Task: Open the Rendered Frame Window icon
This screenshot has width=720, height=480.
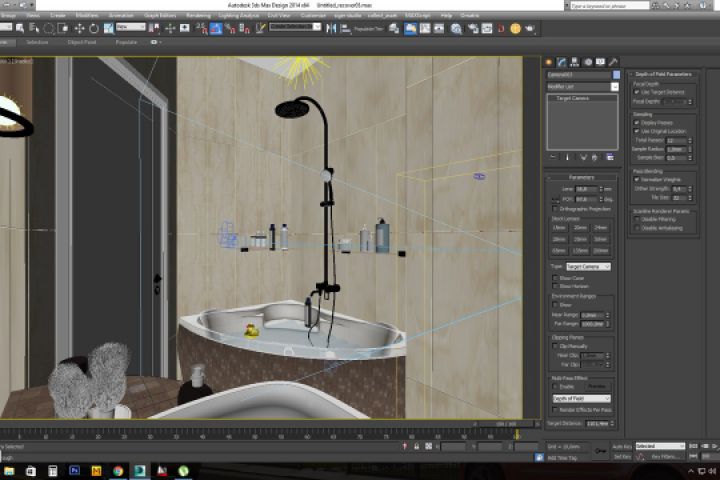Action: click(x=487, y=28)
